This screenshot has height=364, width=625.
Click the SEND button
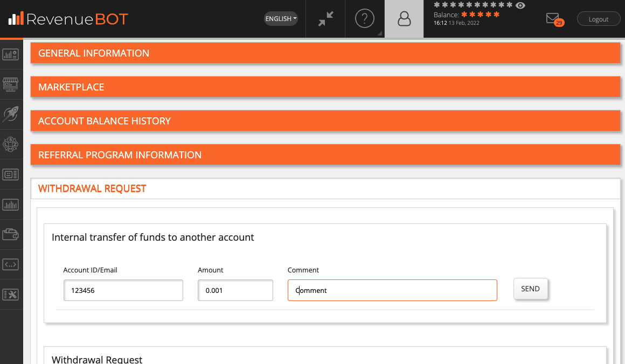[x=530, y=289]
